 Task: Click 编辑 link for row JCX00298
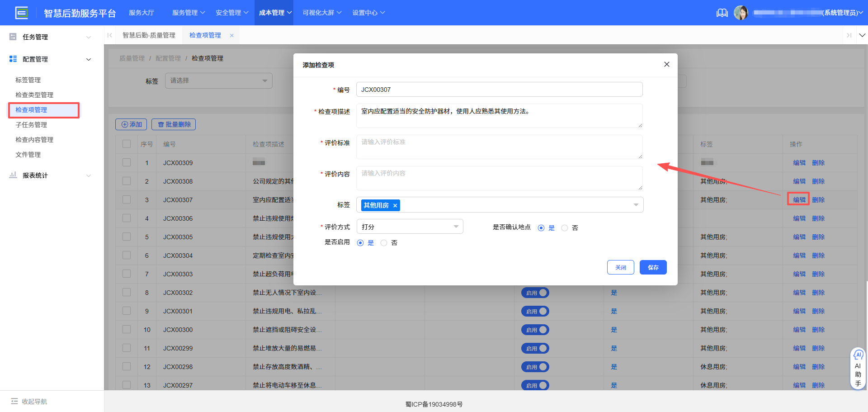(798, 367)
